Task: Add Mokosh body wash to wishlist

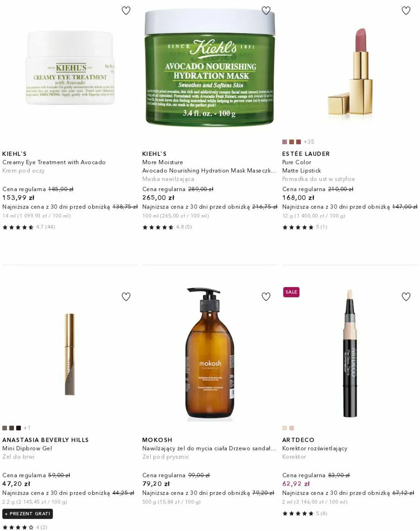Action: point(266,297)
